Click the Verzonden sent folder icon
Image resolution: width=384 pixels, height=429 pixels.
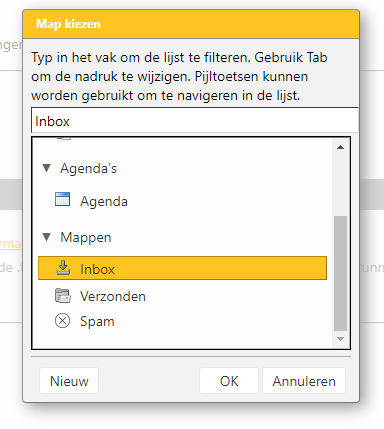tap(63, 296)
